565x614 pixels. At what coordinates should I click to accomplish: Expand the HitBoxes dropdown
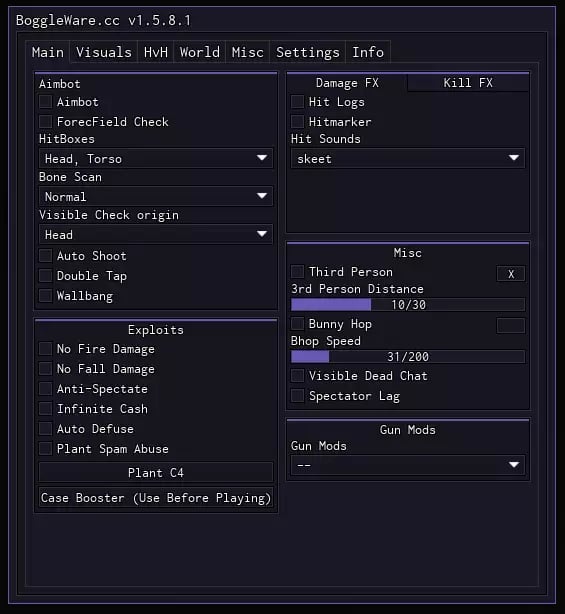(x=156, y=159)
